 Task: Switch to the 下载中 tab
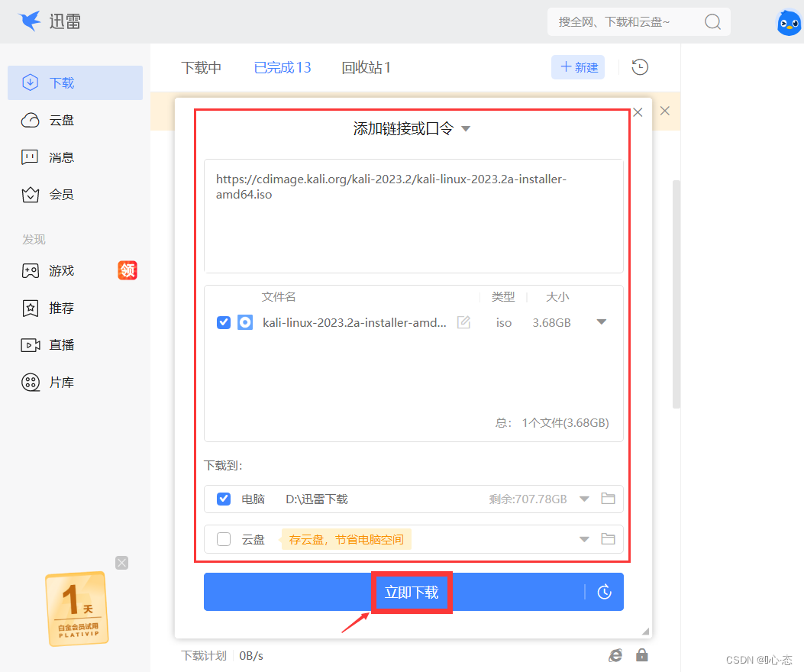coord(201,67)
